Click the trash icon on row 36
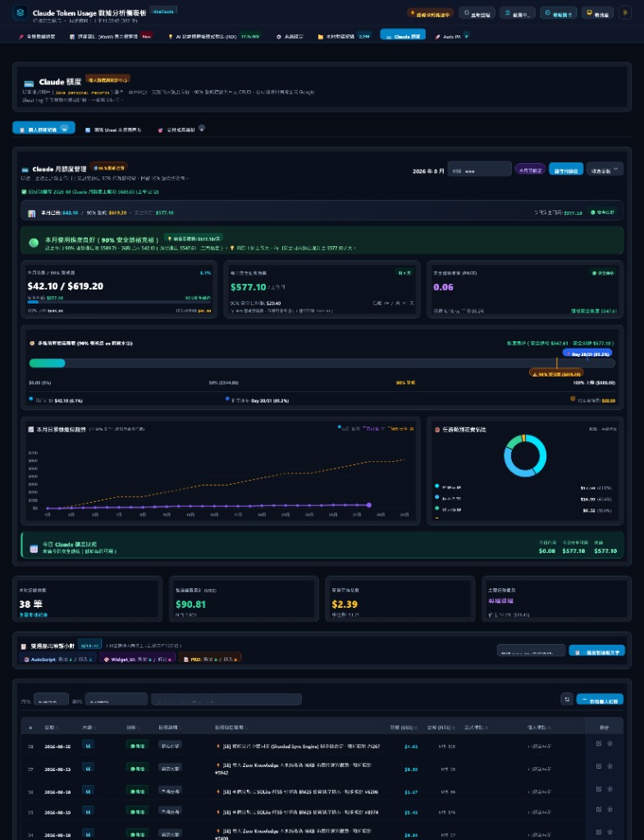Viewport: 644px width, 840px height. click(x=610, y=789)
